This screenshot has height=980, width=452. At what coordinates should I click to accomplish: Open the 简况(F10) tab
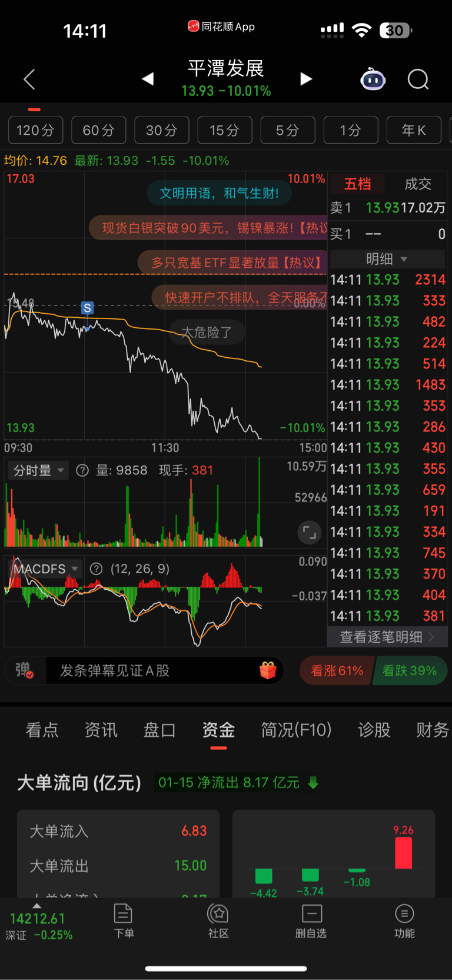coord(296,730)
